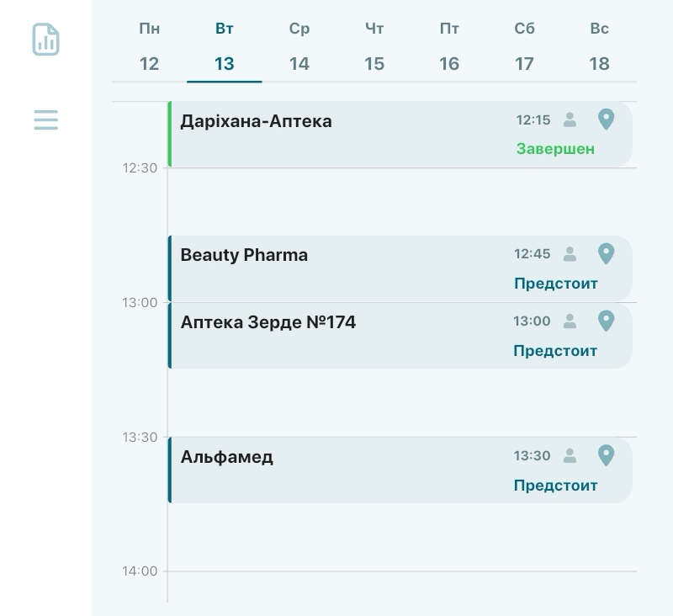This screenshot has width=673, height=616.
Task: Click person icon on Аптека Зерде №174
Action: [571, 321]
